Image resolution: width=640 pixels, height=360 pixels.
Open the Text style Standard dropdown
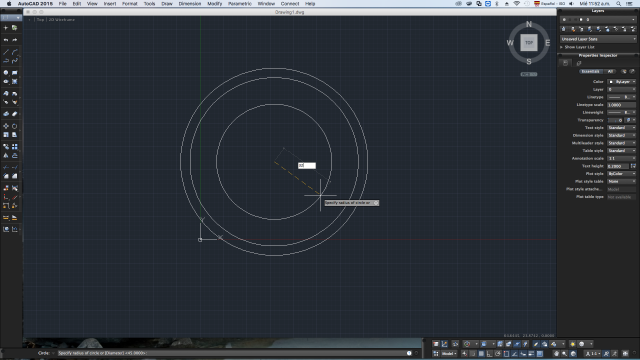point(622,128)
